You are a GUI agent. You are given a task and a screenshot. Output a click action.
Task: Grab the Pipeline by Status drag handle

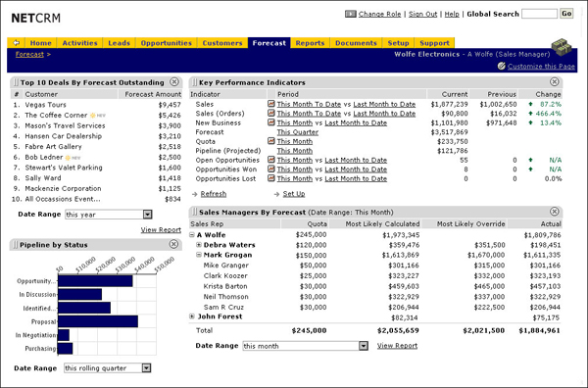[x=16, y=244]
